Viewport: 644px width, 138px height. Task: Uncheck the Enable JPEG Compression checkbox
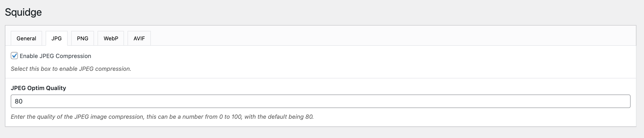pyautogui.click(x=14, y=56)
